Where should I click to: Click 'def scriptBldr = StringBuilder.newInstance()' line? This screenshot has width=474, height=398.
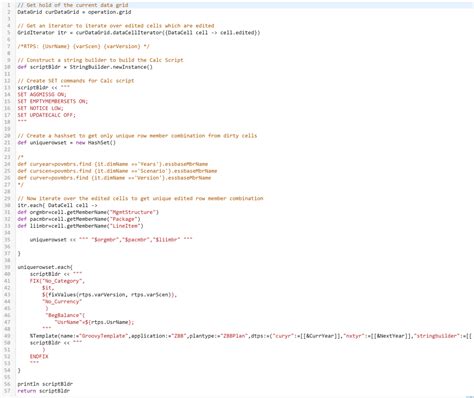[85, 67]
